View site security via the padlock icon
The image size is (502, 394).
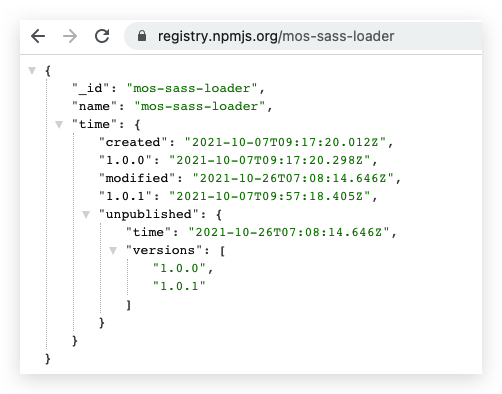pyautogui.click(x=142, y=36)
